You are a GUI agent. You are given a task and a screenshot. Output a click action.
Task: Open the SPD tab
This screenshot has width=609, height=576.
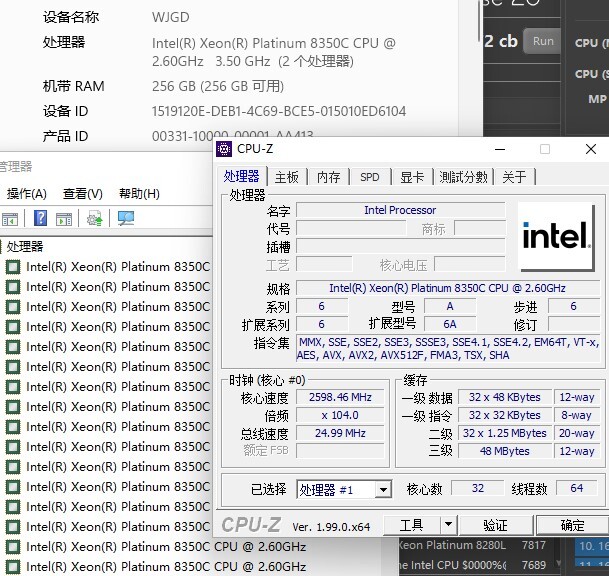coord(369,177)
